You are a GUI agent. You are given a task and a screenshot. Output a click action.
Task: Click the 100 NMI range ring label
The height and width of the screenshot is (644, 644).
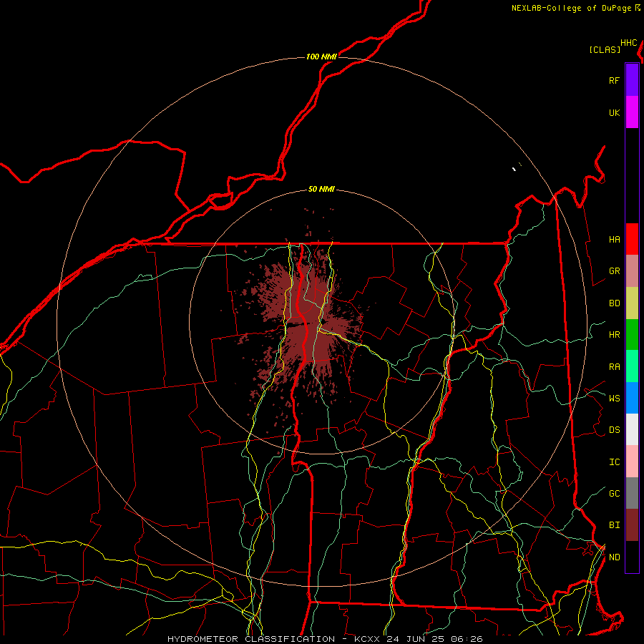[x=321, y=57]
